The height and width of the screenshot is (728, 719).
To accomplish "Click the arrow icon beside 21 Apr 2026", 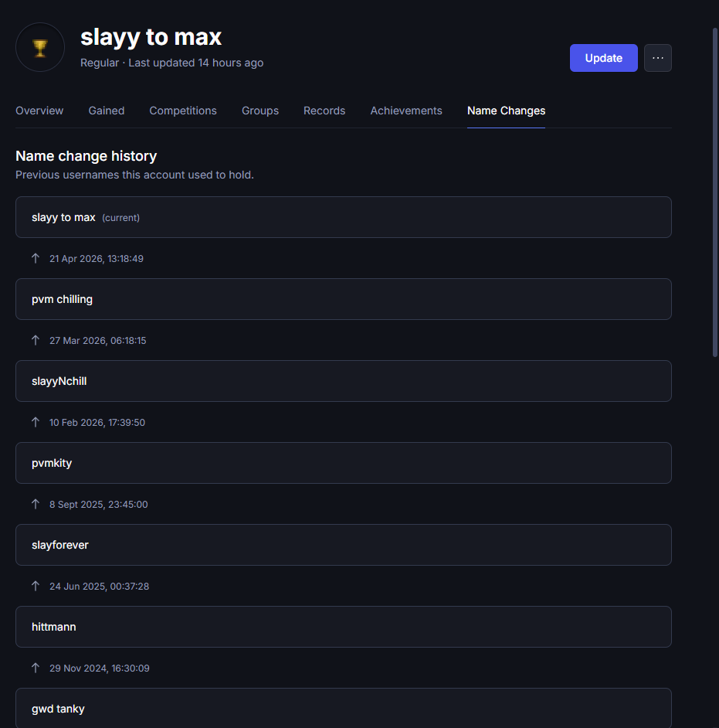I will [36, 258].
